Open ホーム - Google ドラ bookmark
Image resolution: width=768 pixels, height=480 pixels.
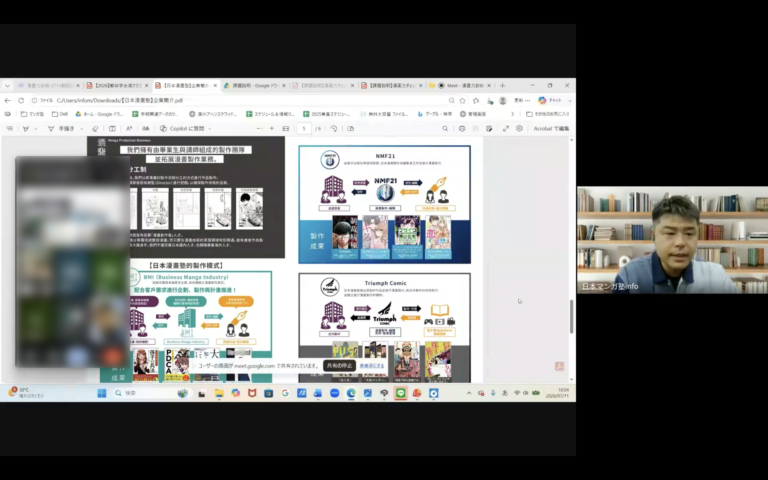[99, 114]
